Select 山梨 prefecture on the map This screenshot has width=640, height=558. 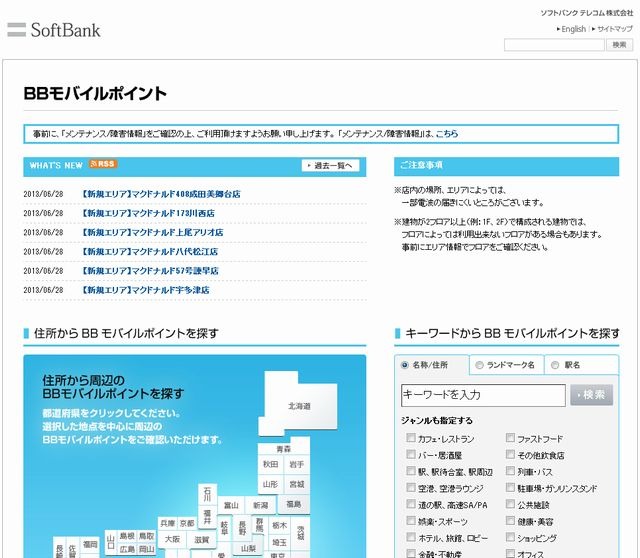pos(248,548)
